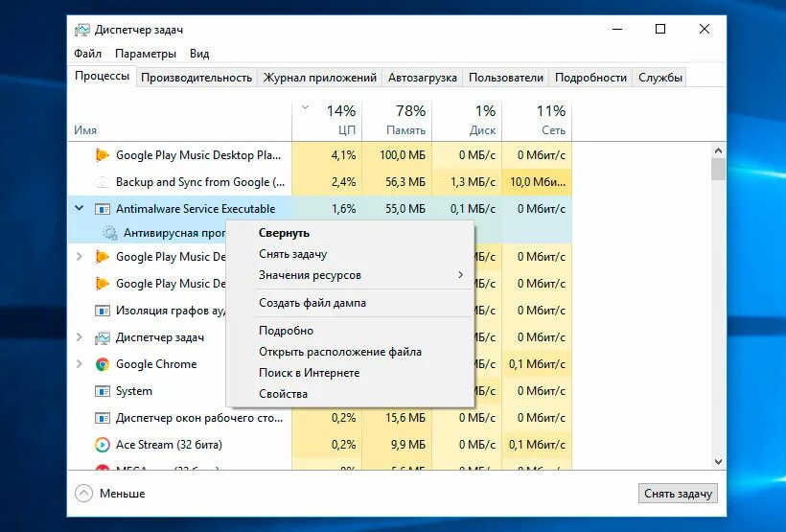Collapse the Antimalware Service Executable group
786x532 pixels.
point(80,208)
